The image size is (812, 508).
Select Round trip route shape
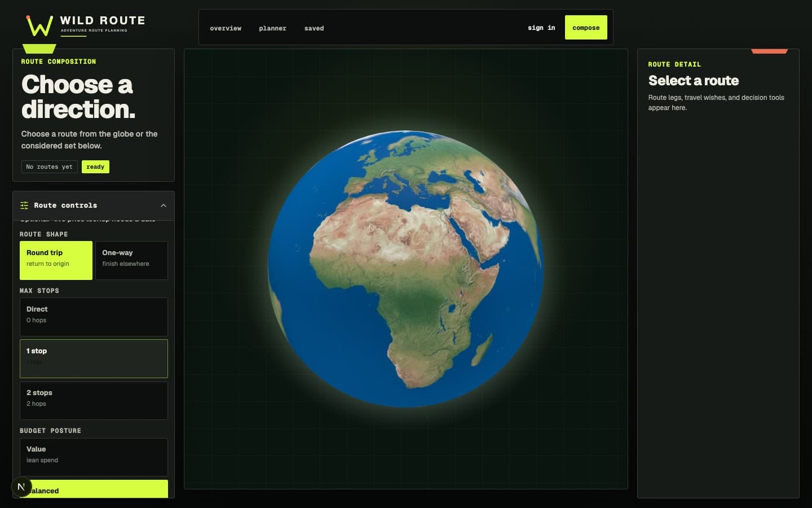pos(56,260)
